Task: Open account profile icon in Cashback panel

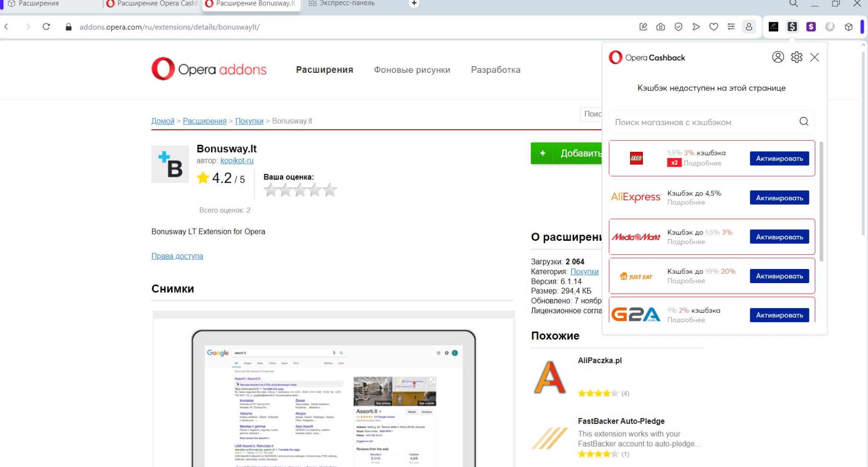Action: tap(778, 57)
